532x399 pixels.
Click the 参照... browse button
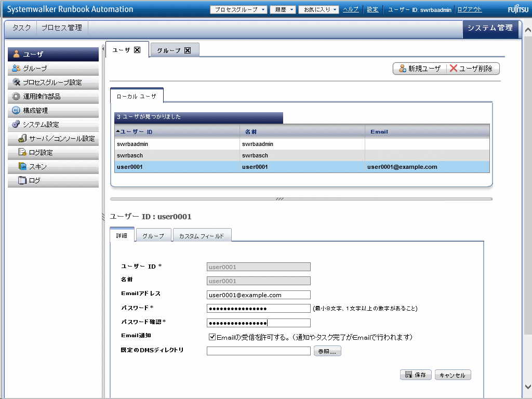tap(327, 351)
